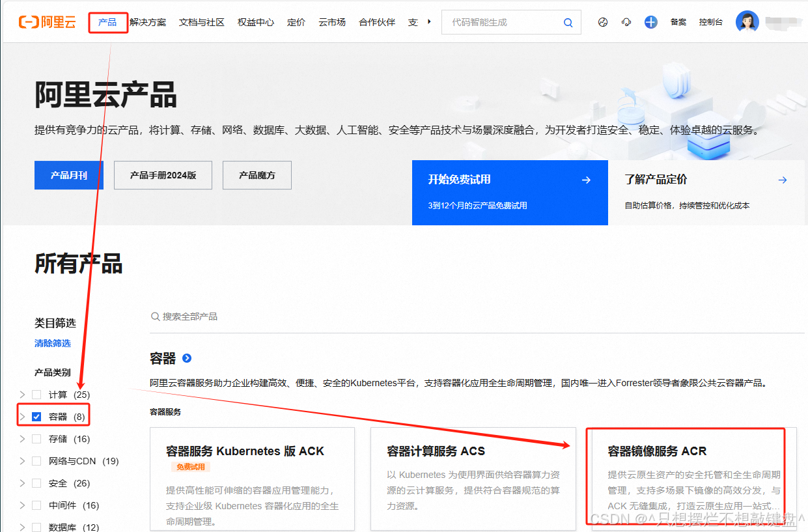
Task: Check the 数据库 category checkbox
Action: (x=36, y=527)
